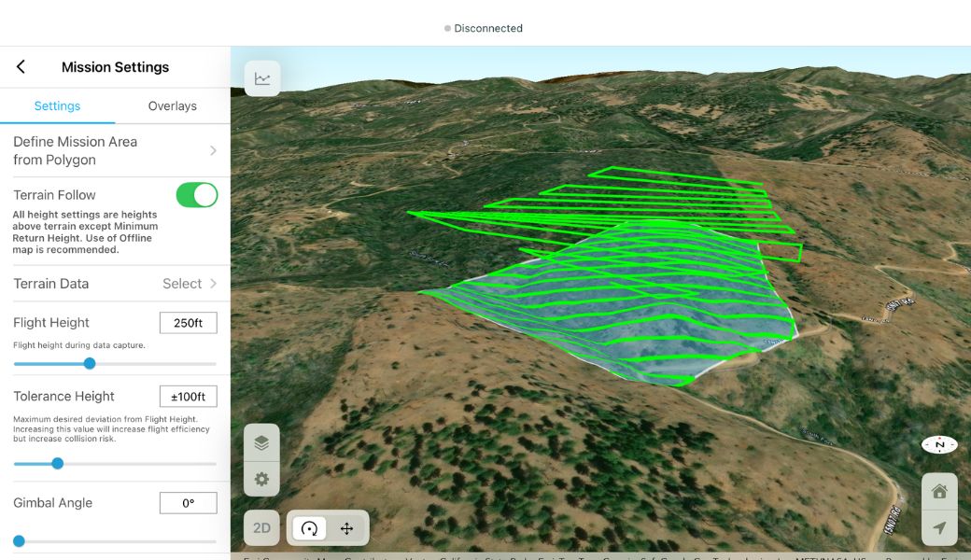
Task: Disable the Terrain Follow switch
Action: click(197, 195)
